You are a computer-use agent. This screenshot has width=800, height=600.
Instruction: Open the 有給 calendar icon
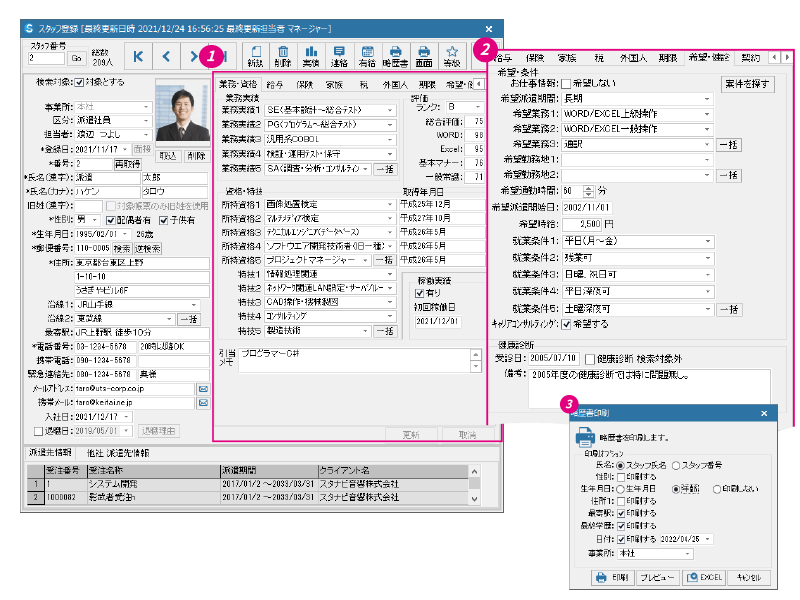367,56
